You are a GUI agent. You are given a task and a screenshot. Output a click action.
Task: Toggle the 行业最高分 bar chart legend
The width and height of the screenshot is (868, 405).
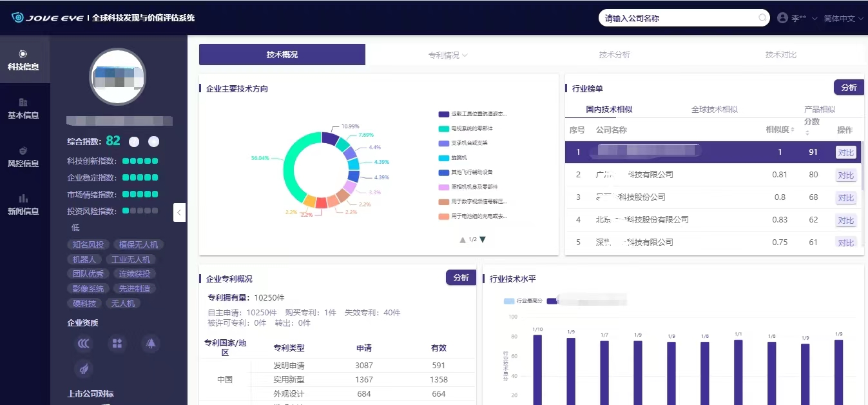(x=523, y=301)
